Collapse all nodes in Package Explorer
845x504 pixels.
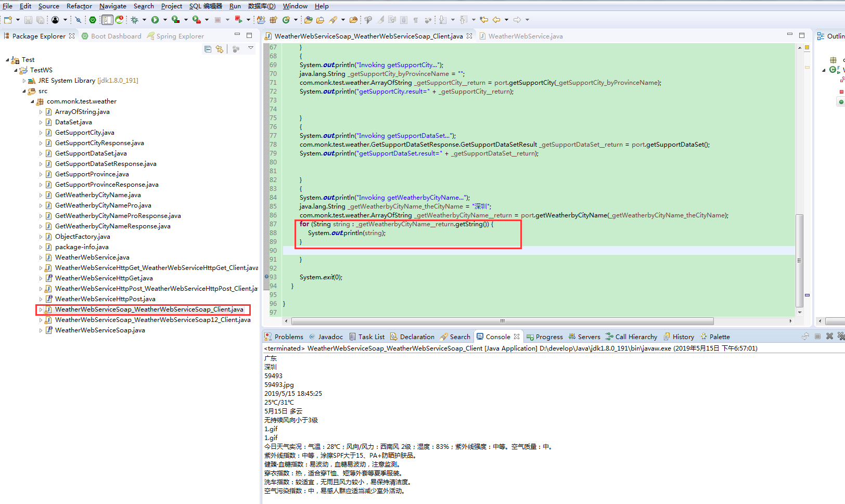coord(208,48)
